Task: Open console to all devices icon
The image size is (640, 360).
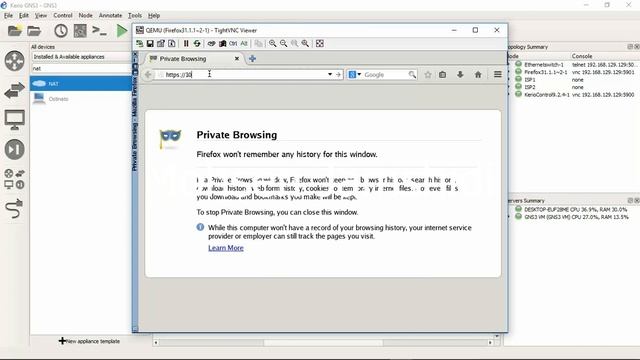Action: 99,31
